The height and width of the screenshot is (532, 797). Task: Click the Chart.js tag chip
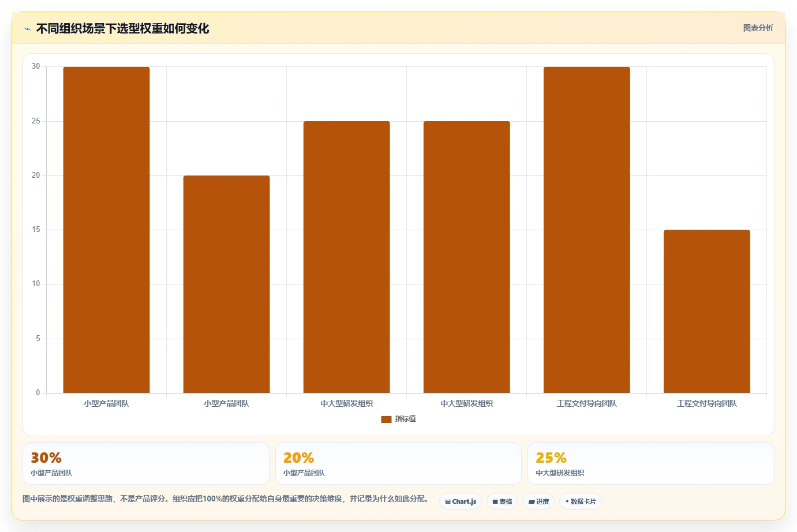coord(461,501)
